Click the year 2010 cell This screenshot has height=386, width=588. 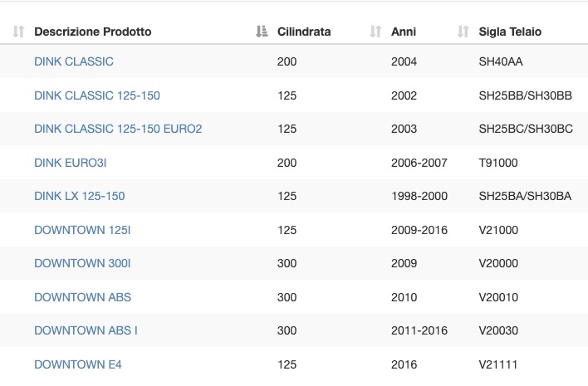pos(404,297)
